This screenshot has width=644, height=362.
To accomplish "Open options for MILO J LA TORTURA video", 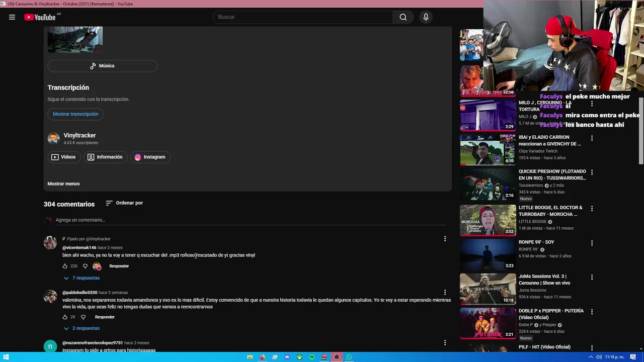I will [x=592, y=104].
